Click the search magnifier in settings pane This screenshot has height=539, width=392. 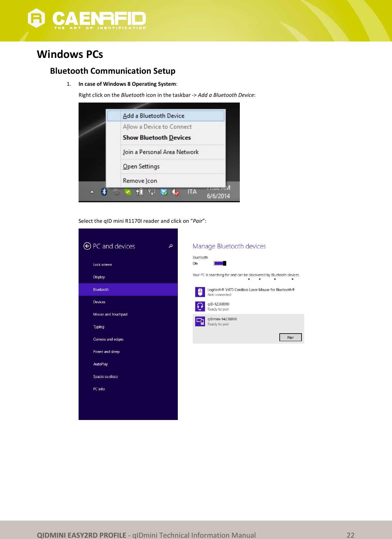point(171,246)
